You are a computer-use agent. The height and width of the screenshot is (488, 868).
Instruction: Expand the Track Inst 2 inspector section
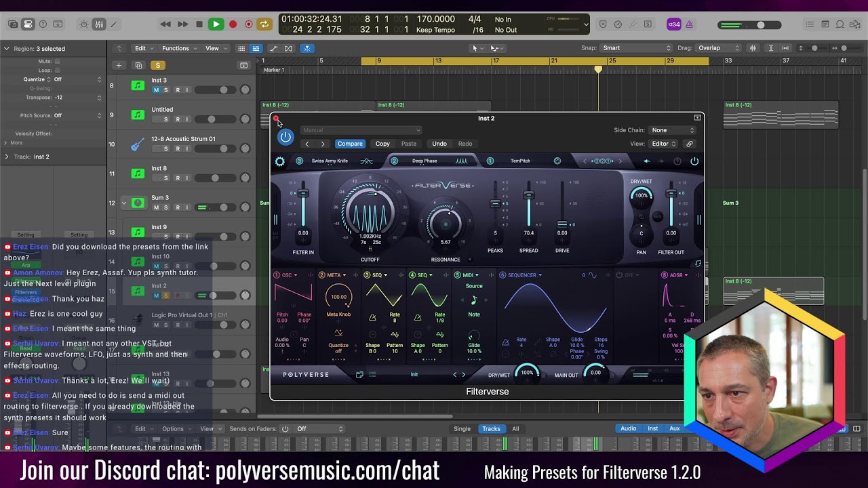click(x=6, y=157)
